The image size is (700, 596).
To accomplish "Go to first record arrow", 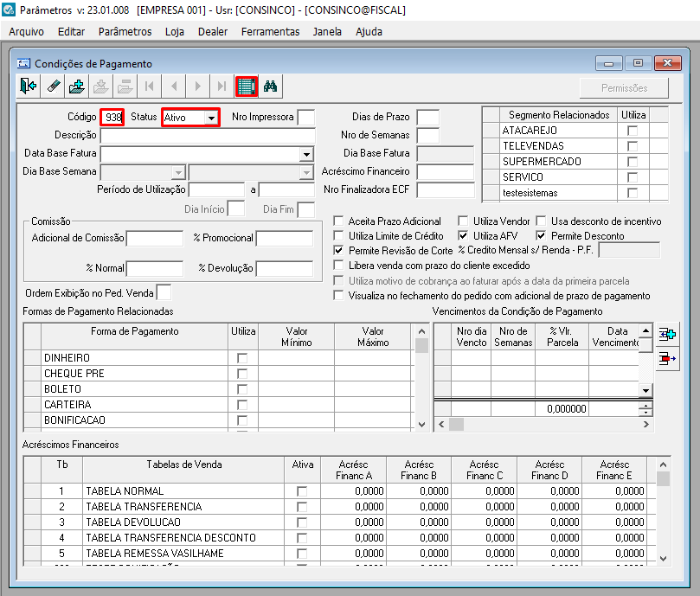I will [x=150, y=87].
